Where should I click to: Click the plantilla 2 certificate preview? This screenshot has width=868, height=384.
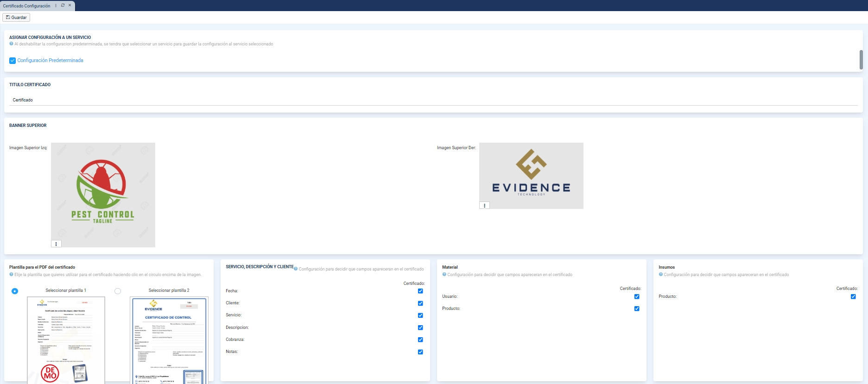pos(169,340)
